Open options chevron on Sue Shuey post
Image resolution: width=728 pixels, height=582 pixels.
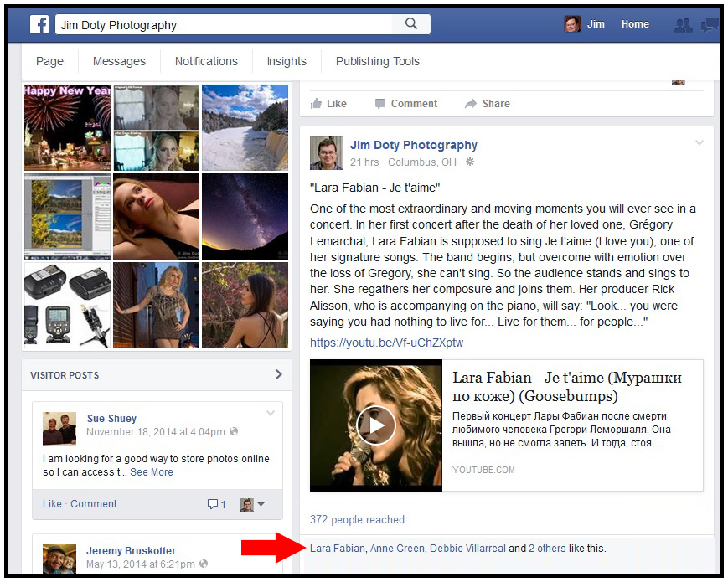click(x=271, y=413)
